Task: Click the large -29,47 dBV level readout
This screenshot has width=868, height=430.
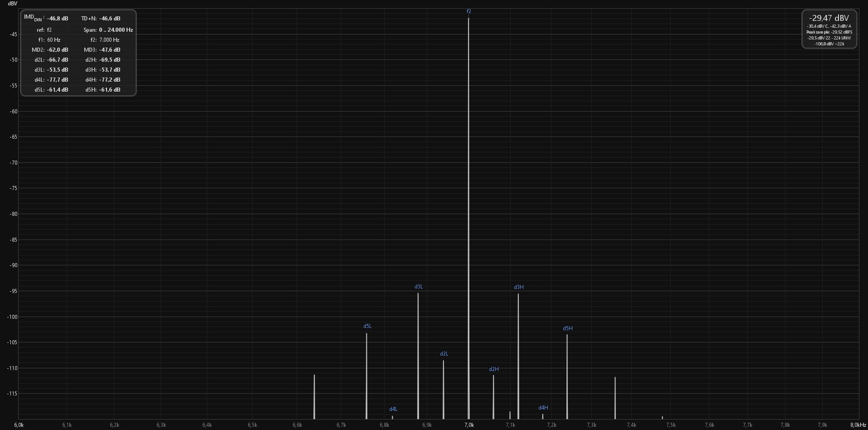Action: click(829, 18)
